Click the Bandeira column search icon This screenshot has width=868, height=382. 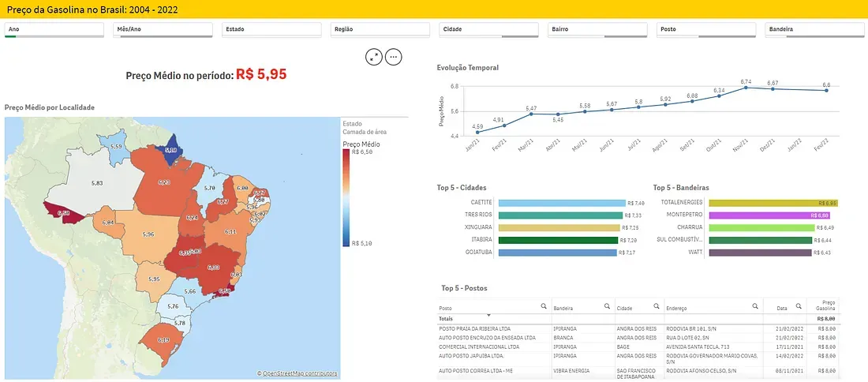pos(606,305)
